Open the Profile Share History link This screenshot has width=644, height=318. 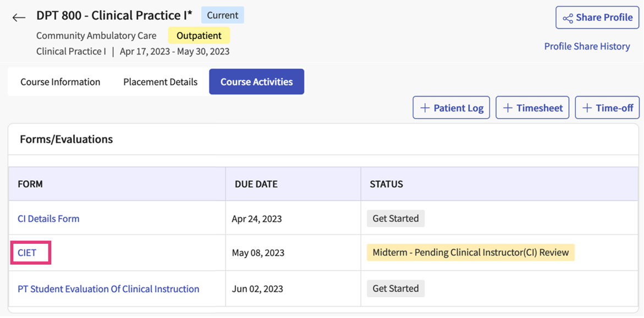click(587, 46)
